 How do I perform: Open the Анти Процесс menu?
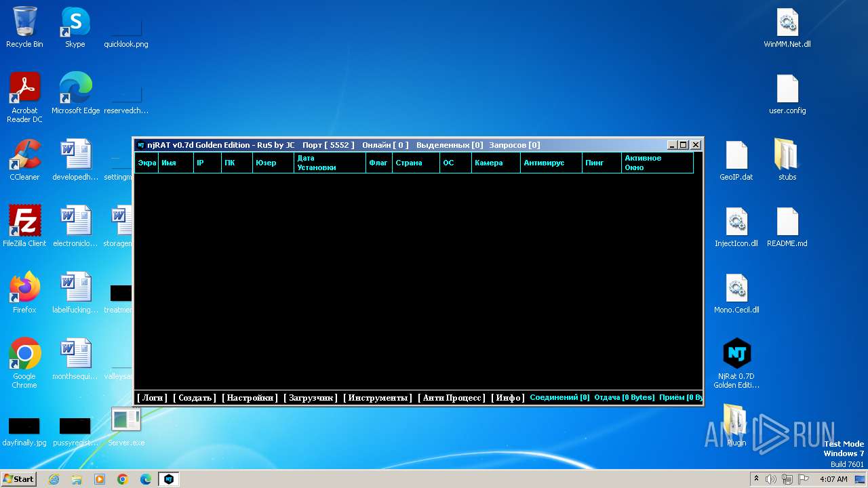click(x=452, y=398)
